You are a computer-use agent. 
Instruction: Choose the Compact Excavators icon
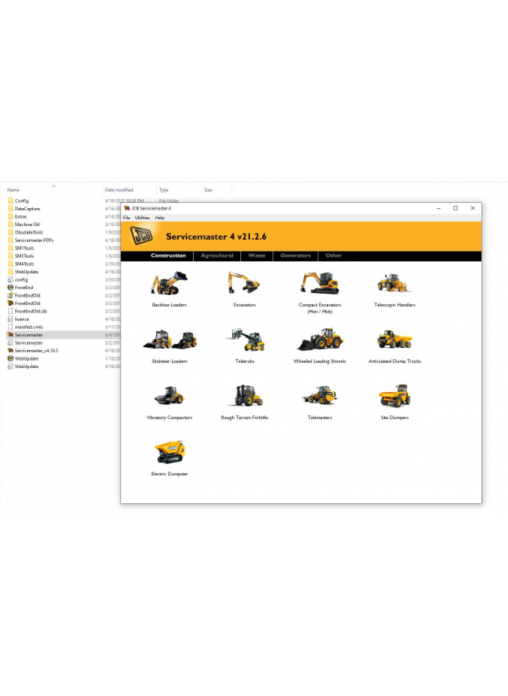320,283
